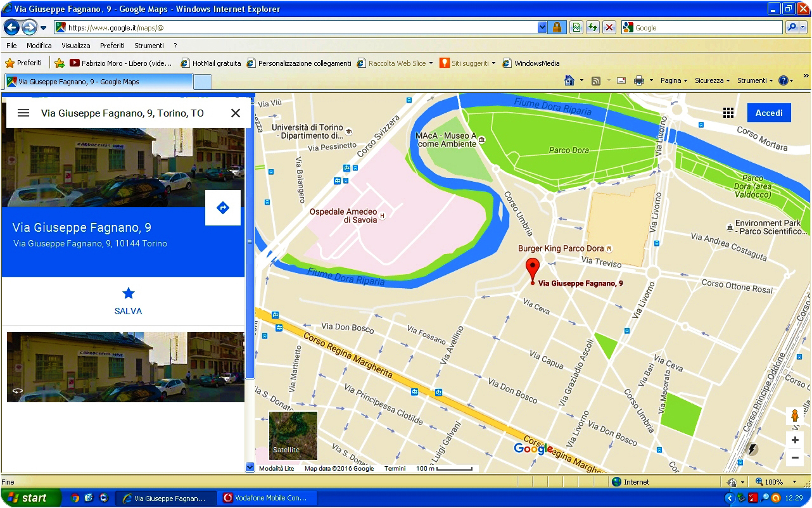Image resolution: width=812 pixels, height=508 pixels.
Task: Click the RSS feeds icon
Action: (x=596, y=80)
